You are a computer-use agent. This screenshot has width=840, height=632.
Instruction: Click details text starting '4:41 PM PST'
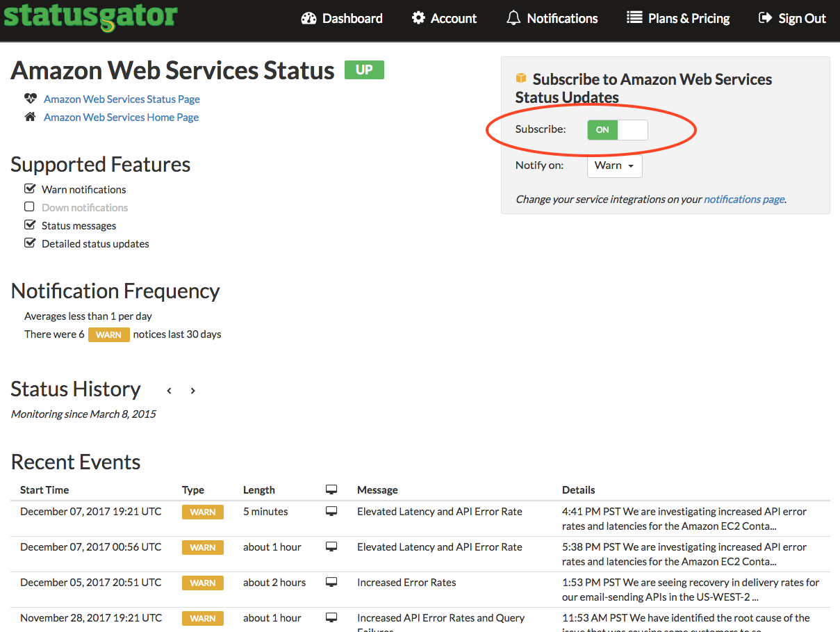pos(684,519)
